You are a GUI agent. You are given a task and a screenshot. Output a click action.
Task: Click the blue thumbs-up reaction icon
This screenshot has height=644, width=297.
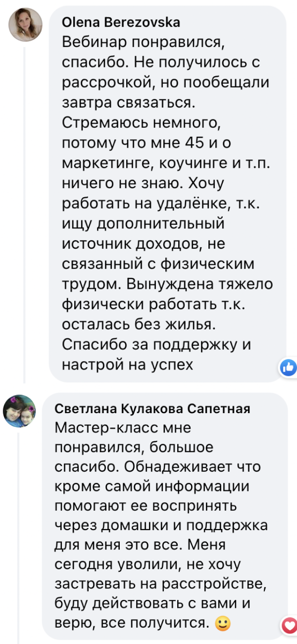[x=288, y=367]
